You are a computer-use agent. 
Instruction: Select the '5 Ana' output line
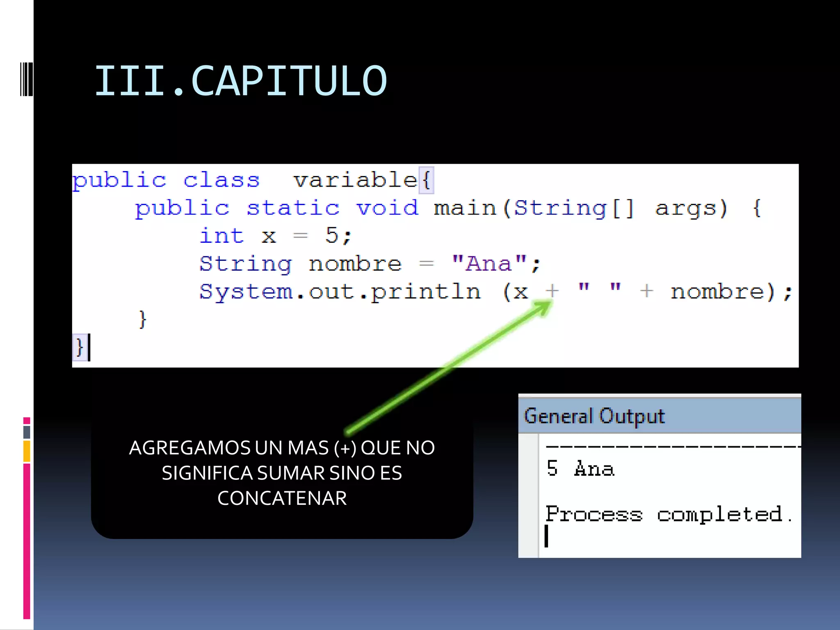(x=580, y=468)
